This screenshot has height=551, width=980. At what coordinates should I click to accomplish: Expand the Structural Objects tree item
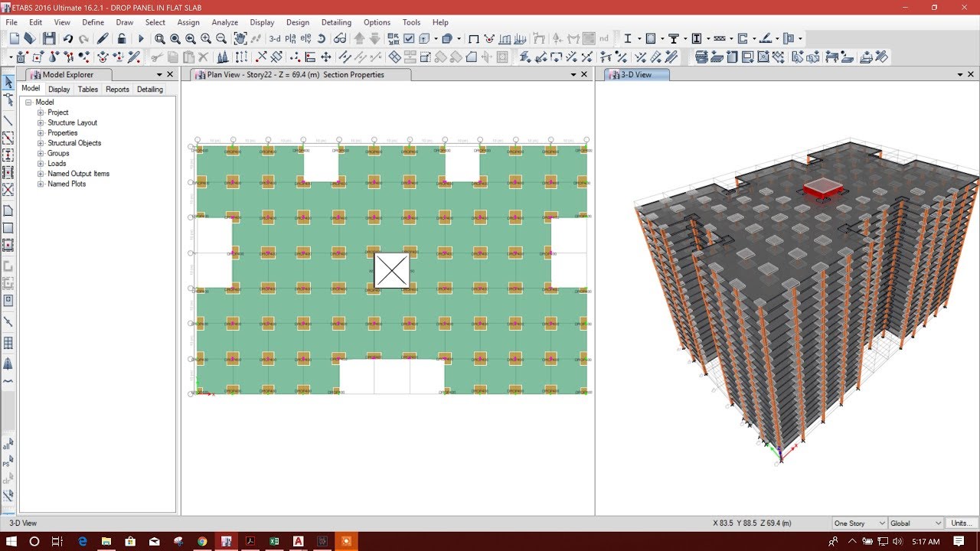click(x=39, y=142)
